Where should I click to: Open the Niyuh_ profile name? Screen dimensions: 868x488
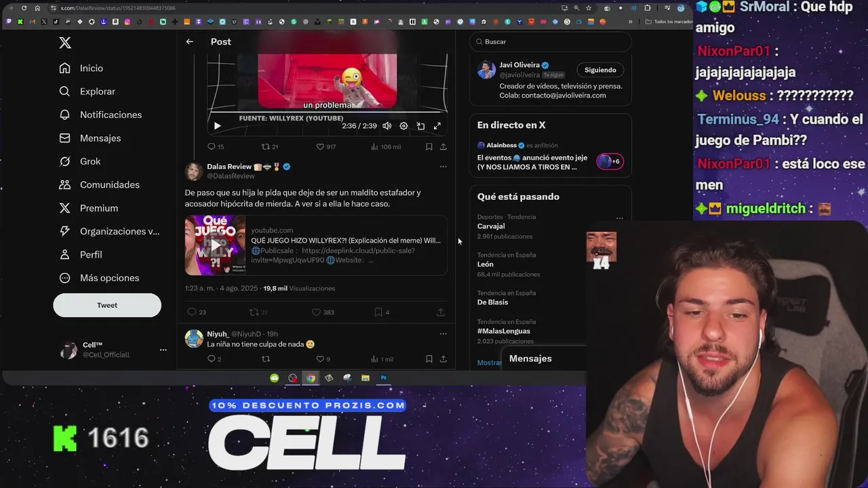[x=218, y=334]
